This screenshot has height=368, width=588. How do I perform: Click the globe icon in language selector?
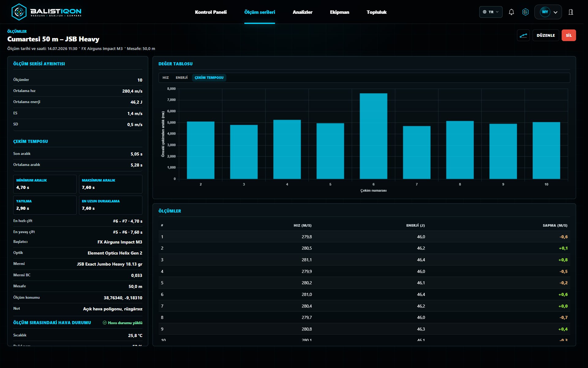tap(484, 12)
